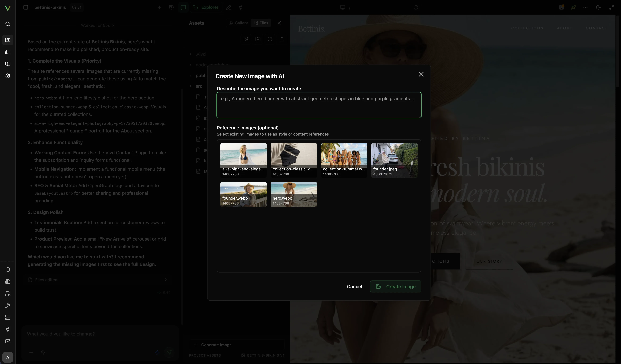Open the search icon in the left sidebar
The width and height of the screenshot is (621, 364).
[x=8, y=24]
